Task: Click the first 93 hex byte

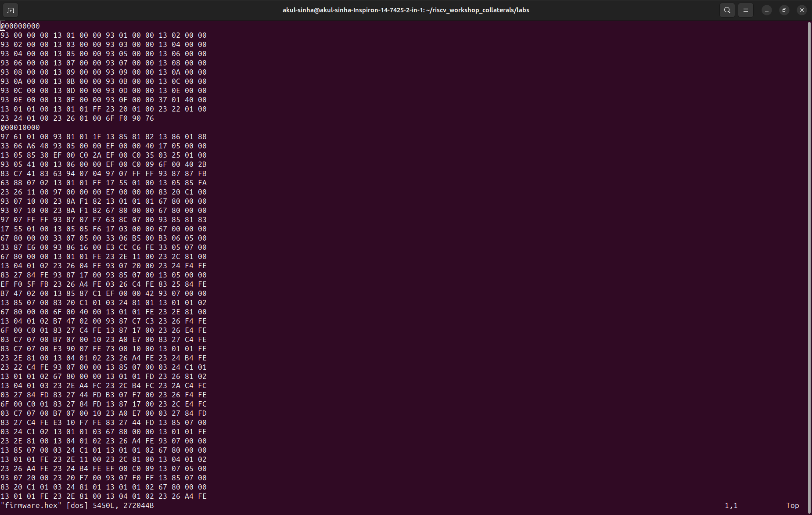Action: (x=4, y=35)
